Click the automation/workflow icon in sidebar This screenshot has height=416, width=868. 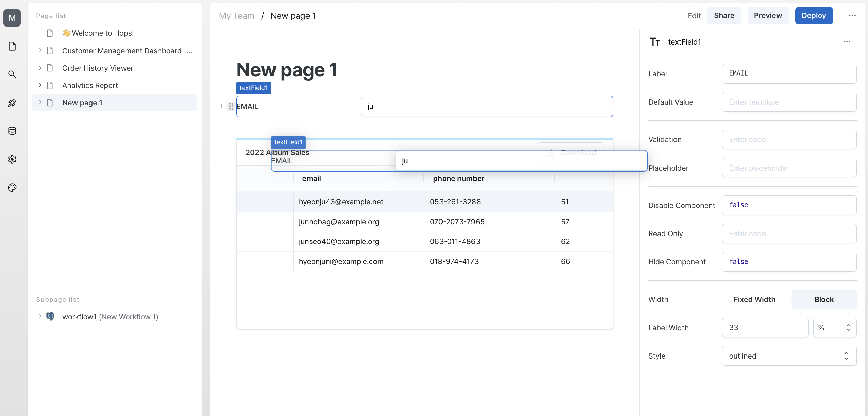pos(13,102)
